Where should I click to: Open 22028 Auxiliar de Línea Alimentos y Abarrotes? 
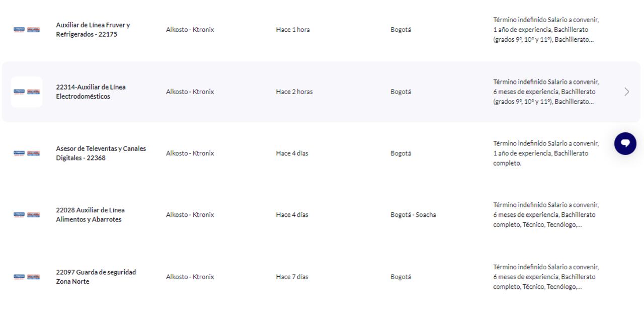[x=90, y=215]
